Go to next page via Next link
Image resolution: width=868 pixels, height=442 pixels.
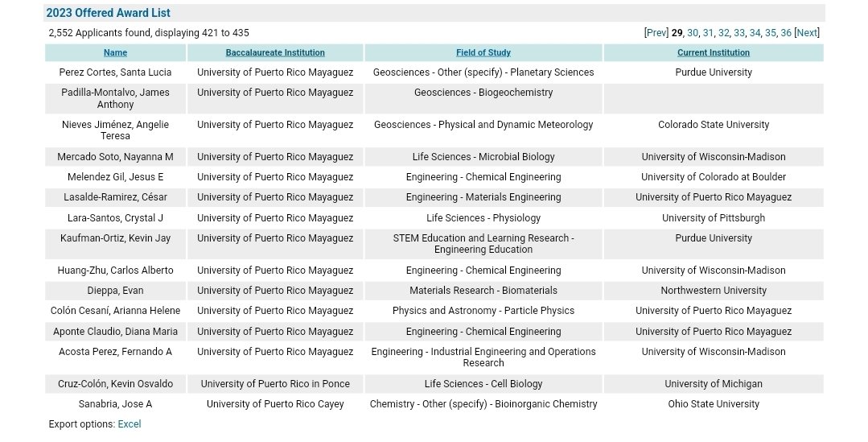coord(807,33)
